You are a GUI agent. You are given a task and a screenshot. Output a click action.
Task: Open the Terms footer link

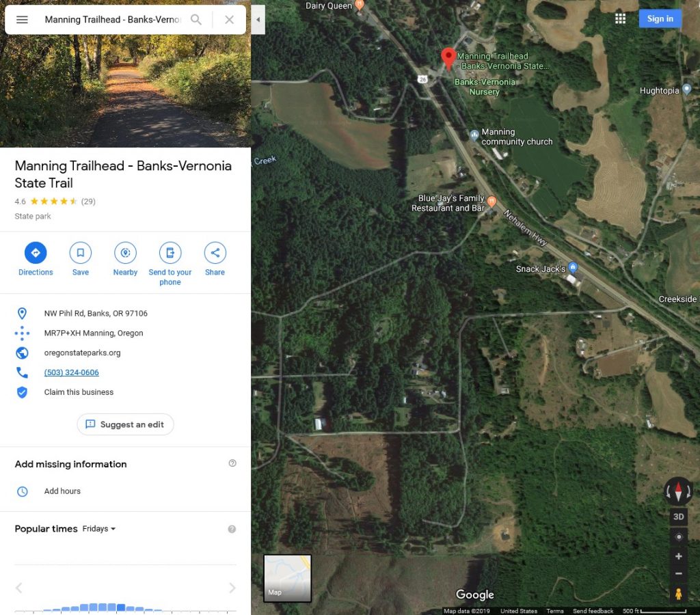coord(555,611)
